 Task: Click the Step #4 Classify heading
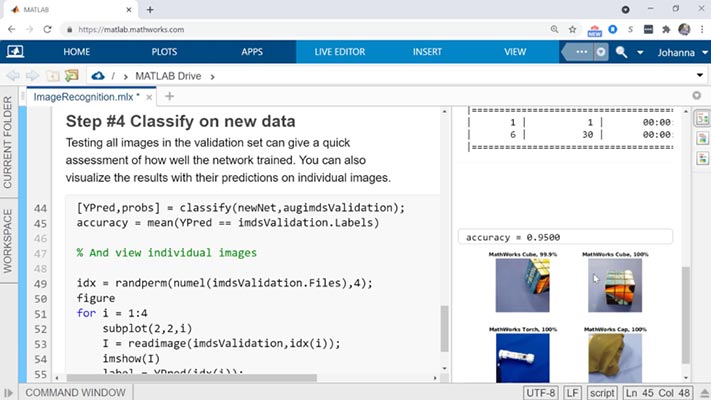coord(180,122)
